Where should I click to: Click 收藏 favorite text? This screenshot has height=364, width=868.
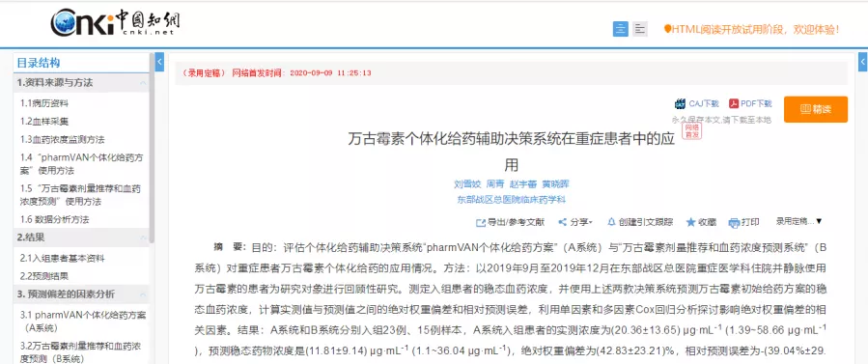(707, 222)
